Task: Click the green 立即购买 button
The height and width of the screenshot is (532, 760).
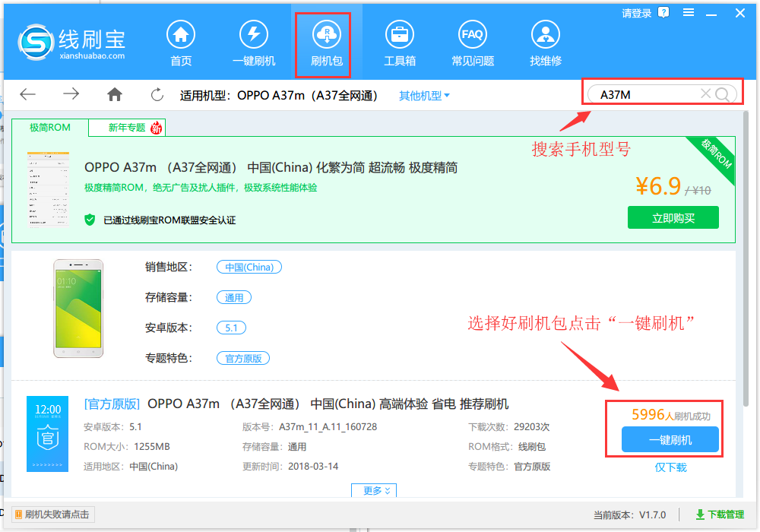Action: [x=673, y=217]
